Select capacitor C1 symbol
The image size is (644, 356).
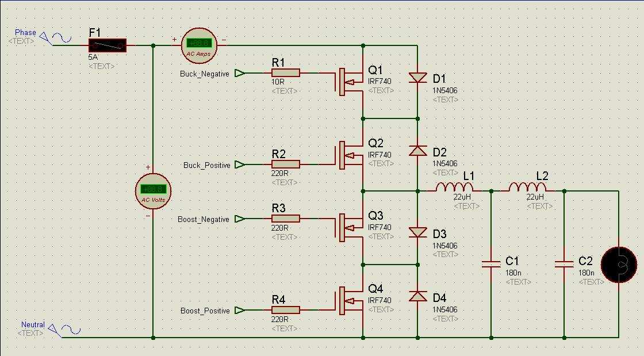point(491,265)
